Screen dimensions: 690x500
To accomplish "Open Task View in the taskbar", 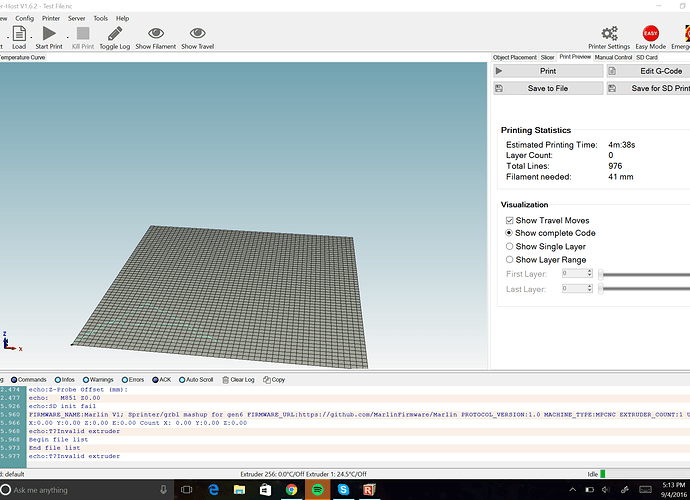I will 187,490.
